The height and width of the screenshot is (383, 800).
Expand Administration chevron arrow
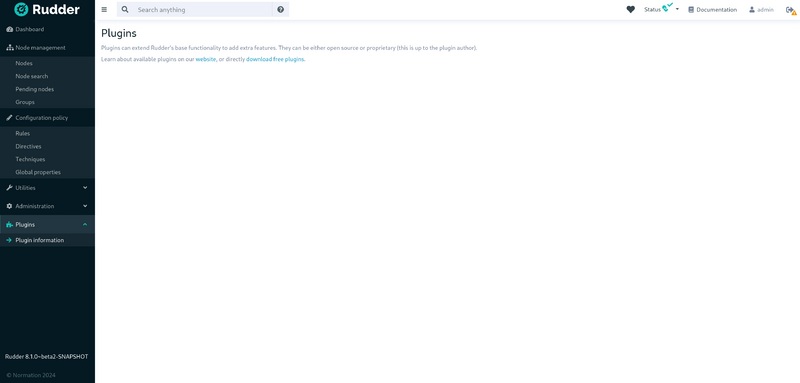(85, 206)
